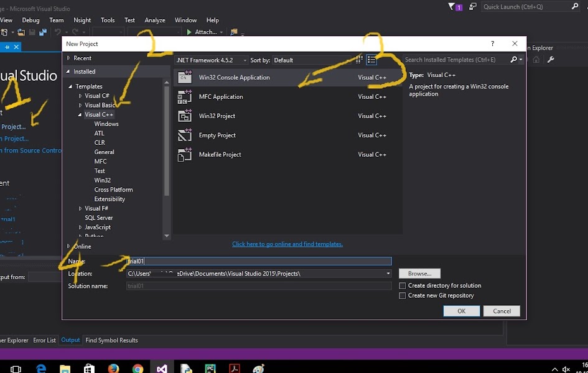
Task: Open Firefox from the taskbar
Action: point(113,369)
